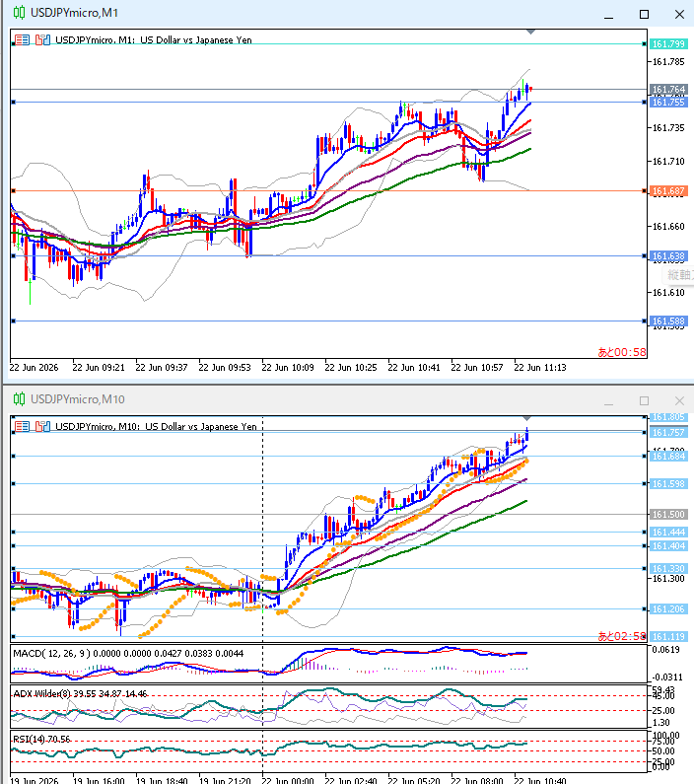Select the 161.757 price label in M10 chart
This screenshot has height=784, width=694.
tap(668, 433)
